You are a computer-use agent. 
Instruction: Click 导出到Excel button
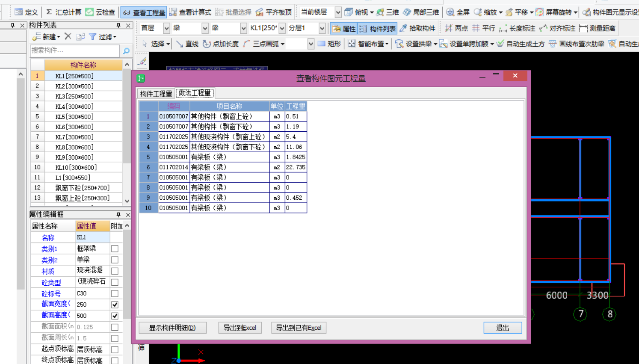click(240, 328)
